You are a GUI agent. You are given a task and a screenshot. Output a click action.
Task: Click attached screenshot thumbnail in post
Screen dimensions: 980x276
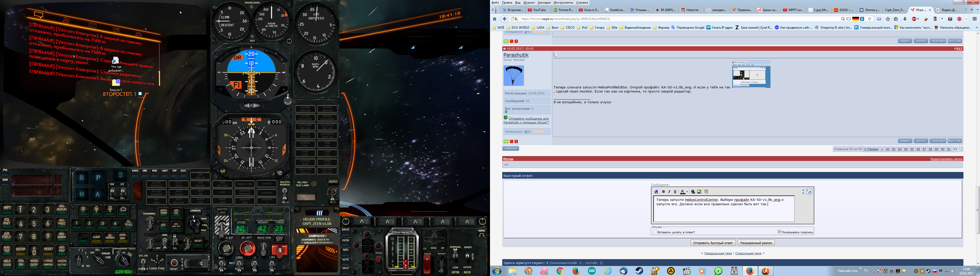tap(751, 74)
